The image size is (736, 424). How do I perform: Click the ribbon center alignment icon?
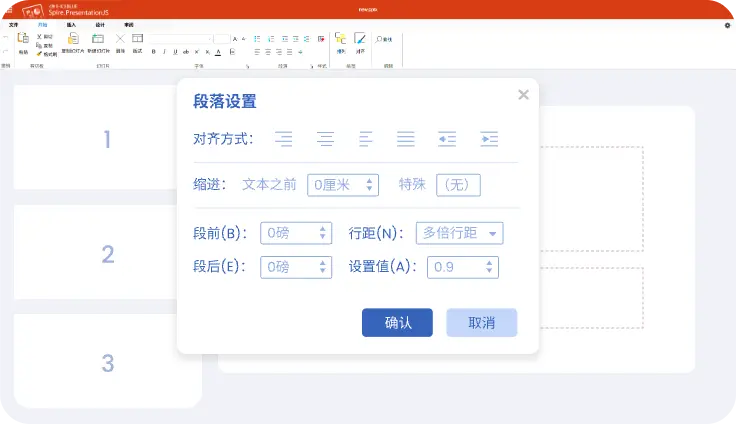pos(268,52)
